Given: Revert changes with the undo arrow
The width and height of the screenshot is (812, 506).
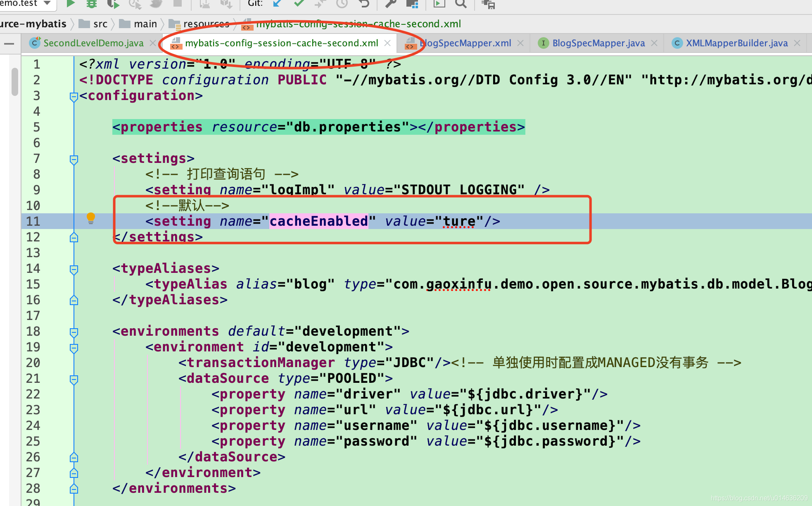Looking at the screenshot, I should pyautogui.click(x=363, y=4).
